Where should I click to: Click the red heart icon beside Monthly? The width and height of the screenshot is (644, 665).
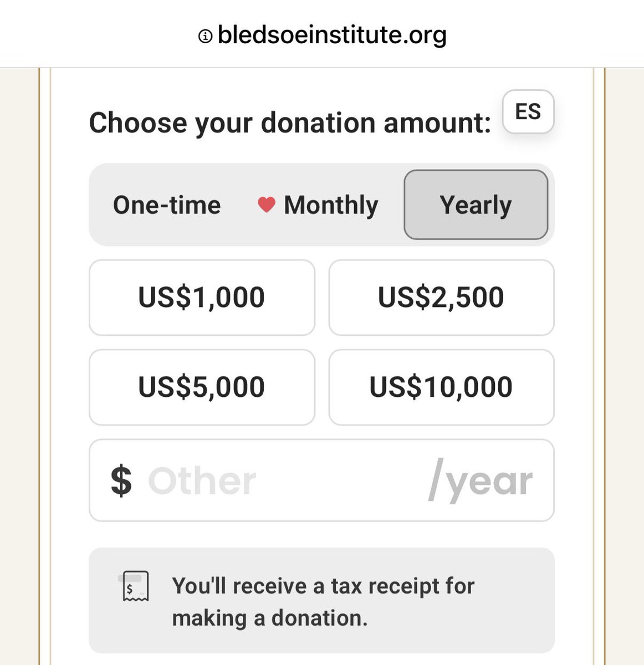267,205
